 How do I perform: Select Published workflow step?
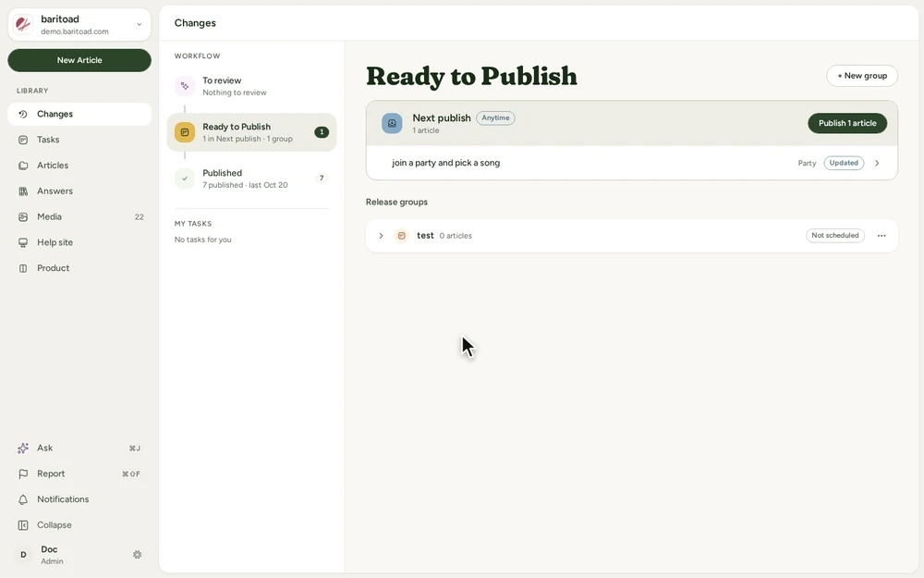coord(251,178)
